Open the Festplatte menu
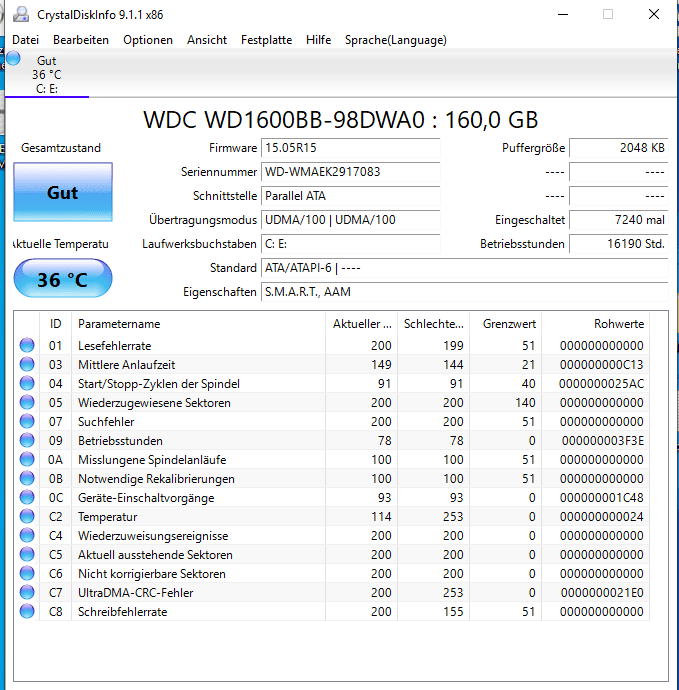The image size is (679, 690). [266, 40]
